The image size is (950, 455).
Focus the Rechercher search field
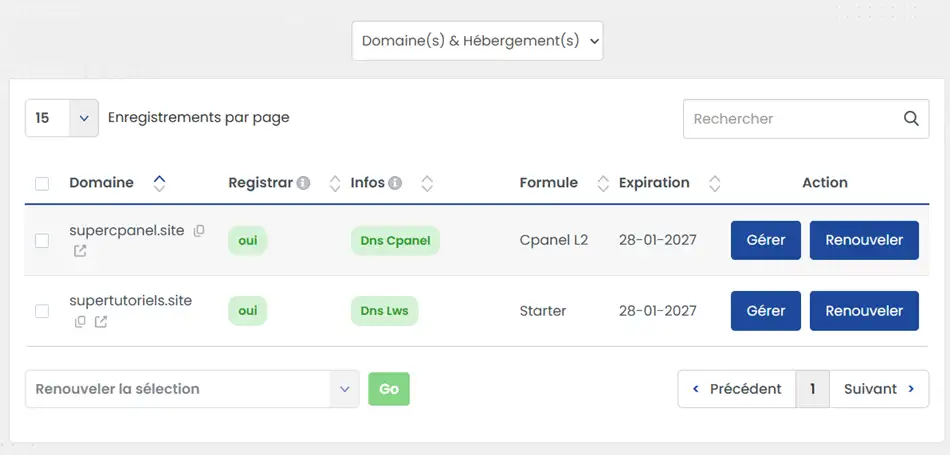coord(806,119)
